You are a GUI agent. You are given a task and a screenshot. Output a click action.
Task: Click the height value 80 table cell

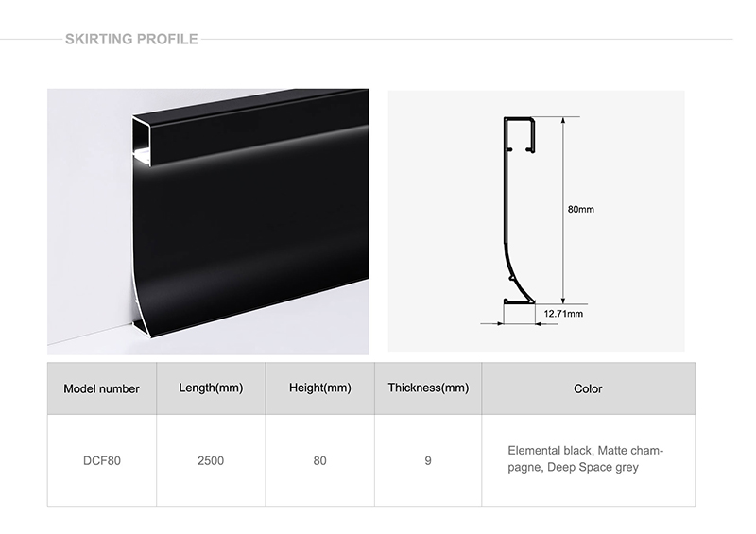[320, 461]
